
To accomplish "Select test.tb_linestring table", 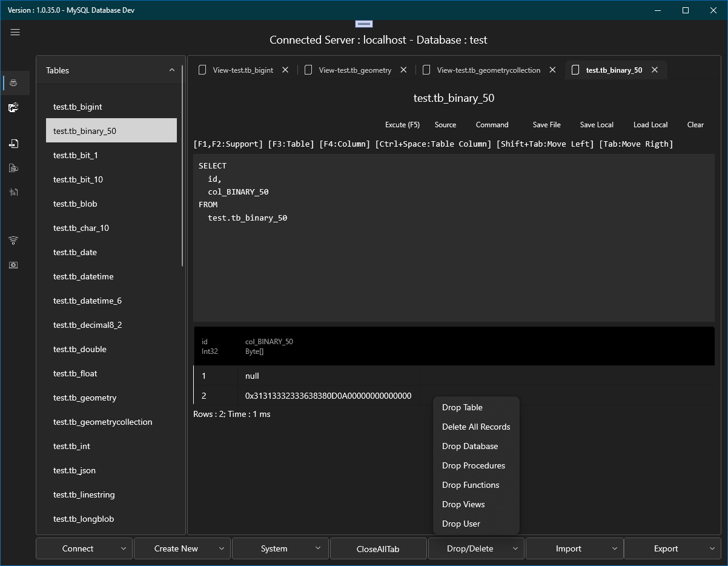I will click(x=111, y=494).
